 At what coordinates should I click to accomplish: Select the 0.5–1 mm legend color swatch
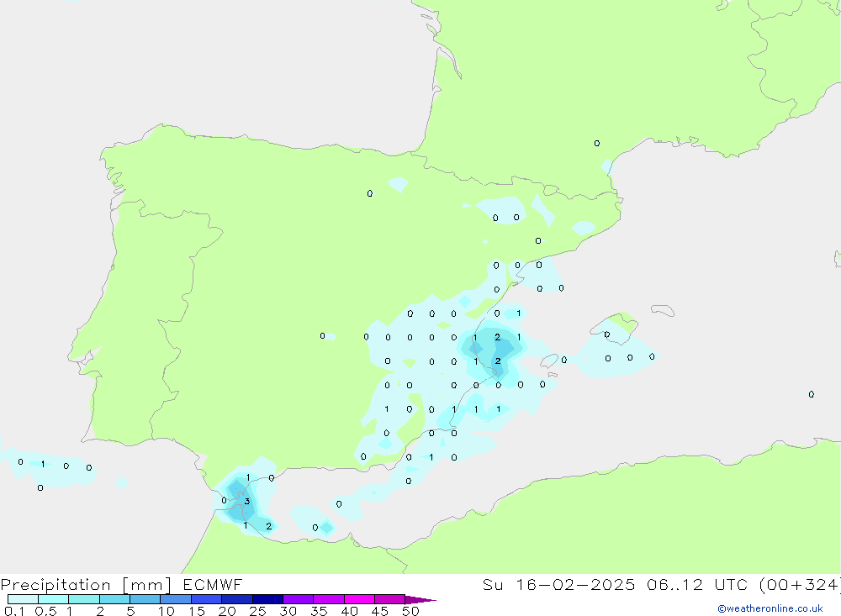[x=54, y=599]
